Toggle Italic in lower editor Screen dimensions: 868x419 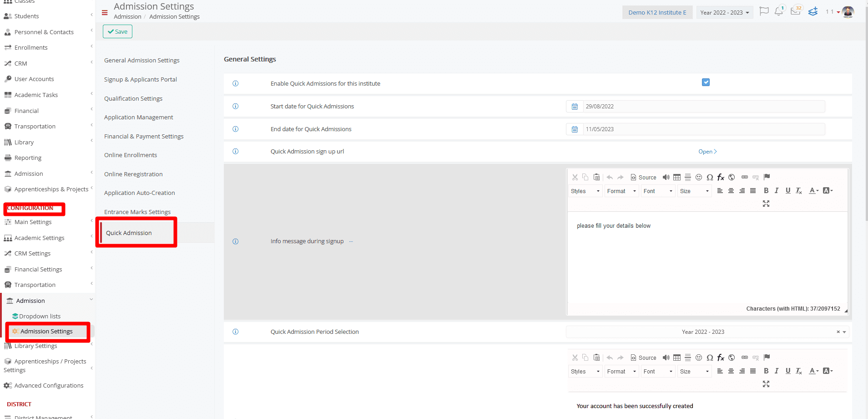point(777,371)
